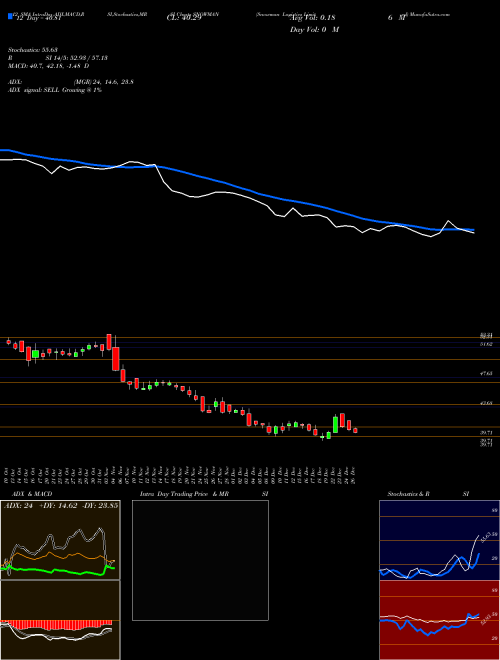Screen dimensions: 500x660
Task: Open the empty intraday trading price panel
Action: [x=200, y=560]
